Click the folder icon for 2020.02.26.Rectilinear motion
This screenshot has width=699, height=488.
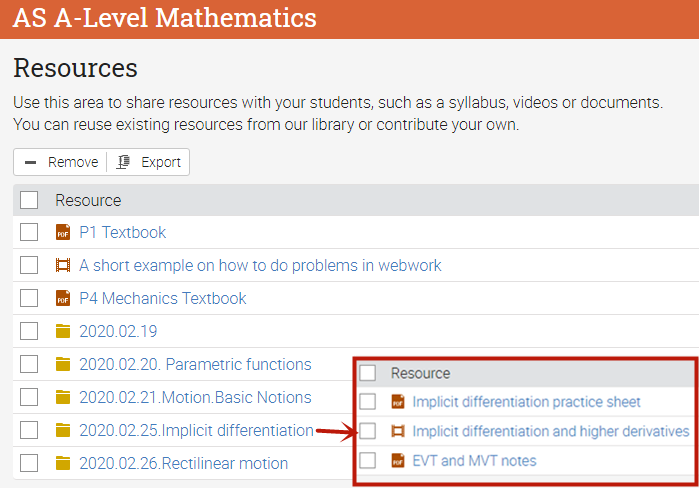click(64, 463)
